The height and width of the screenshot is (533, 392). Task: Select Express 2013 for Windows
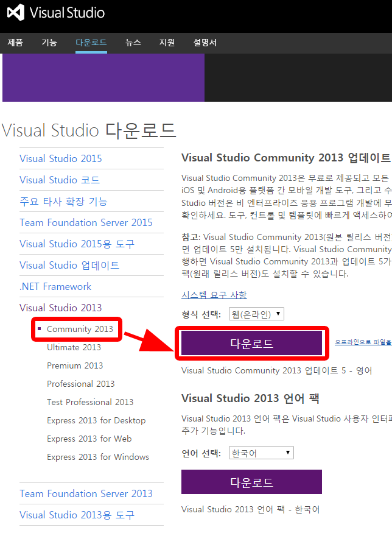pos(98,457)
